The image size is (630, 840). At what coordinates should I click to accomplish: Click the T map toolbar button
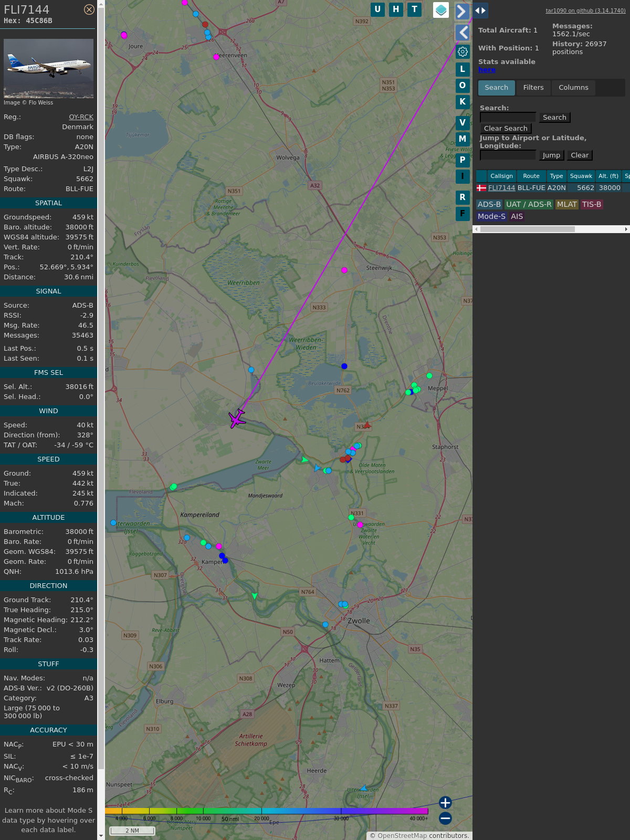click(x=415, y=9)
